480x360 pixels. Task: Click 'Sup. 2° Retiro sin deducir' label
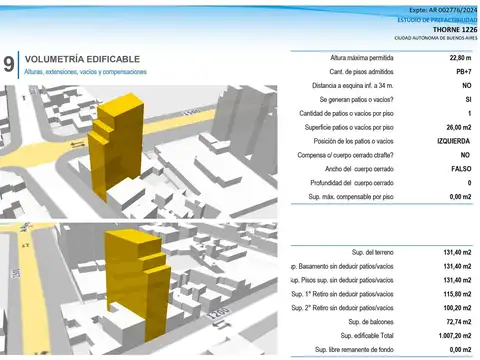tap(342, 308)
